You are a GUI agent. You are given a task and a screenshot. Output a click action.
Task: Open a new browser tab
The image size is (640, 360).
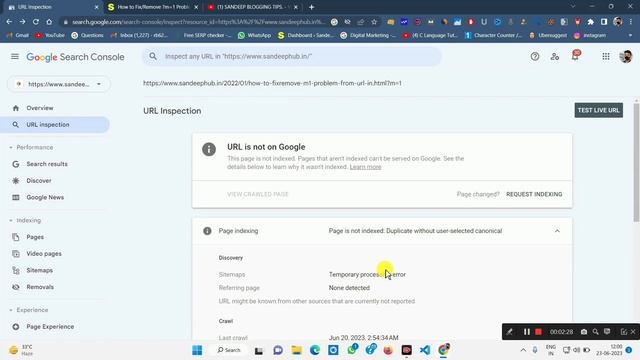311,7
